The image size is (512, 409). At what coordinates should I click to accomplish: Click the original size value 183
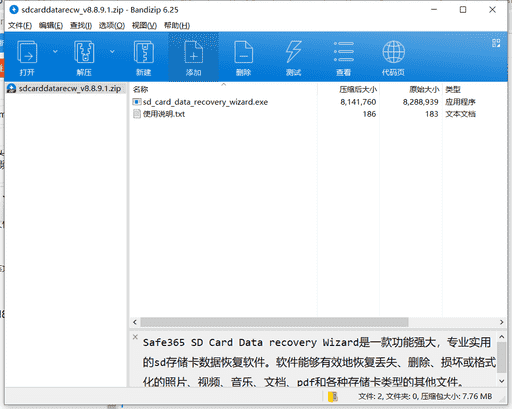[x=432, y=114]
